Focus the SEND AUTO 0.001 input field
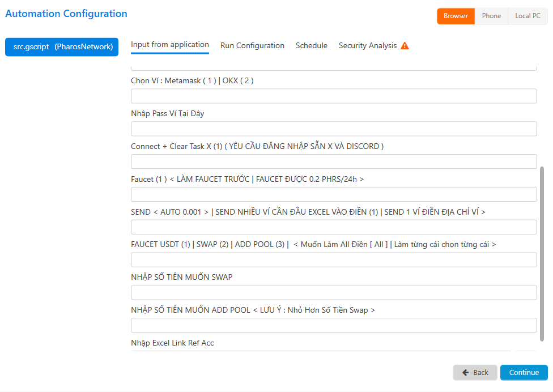The width and height of the screenshot is (553, 392). [334, 227]
